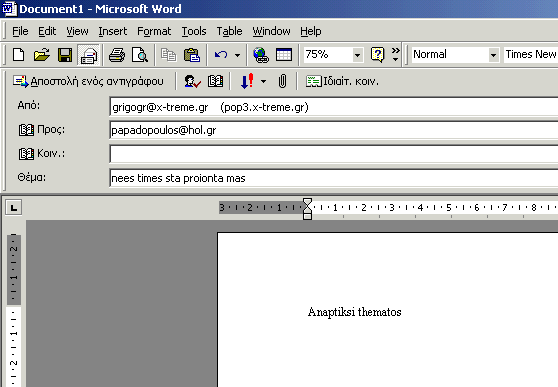
Task: Click the Times New font box
Action: click(531, 55)
